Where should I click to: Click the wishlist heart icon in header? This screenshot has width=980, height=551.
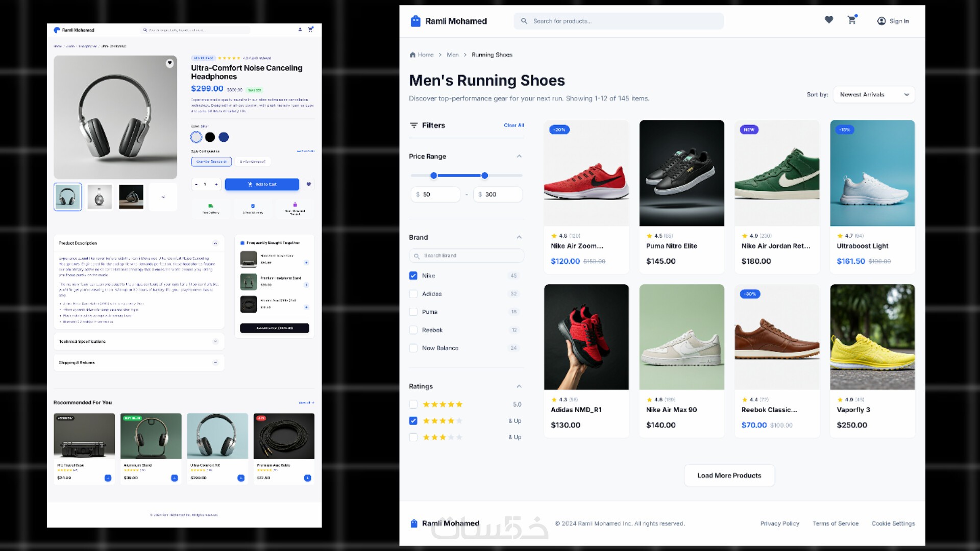pyautogui.click(x=829, y=20)
